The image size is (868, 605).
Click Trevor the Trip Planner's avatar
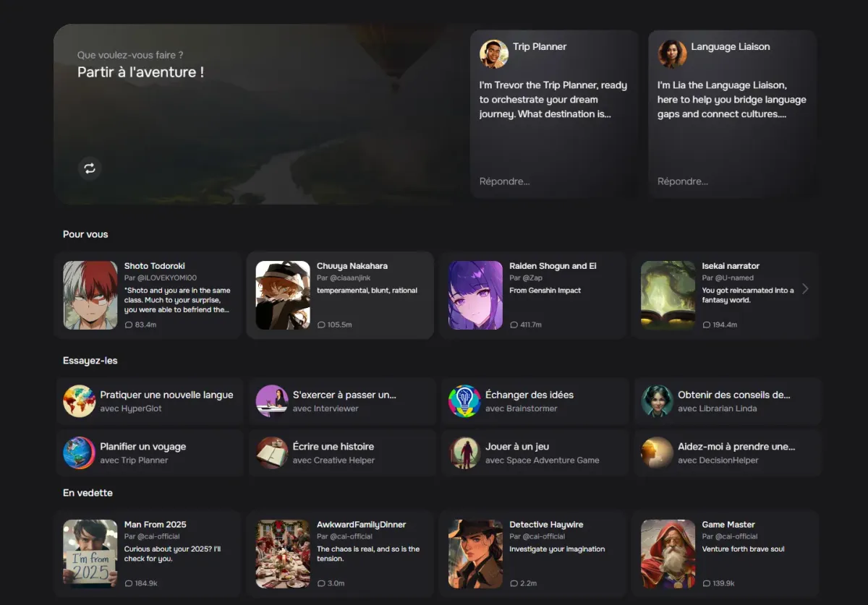pyautogui.click(x=493, y=53)
